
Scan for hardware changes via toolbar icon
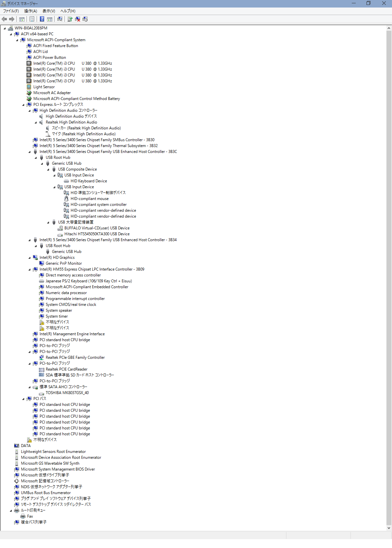coord(60,19)
